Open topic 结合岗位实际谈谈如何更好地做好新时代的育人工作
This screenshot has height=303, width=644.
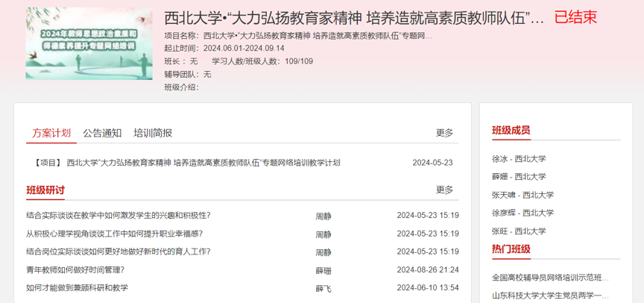119,252
